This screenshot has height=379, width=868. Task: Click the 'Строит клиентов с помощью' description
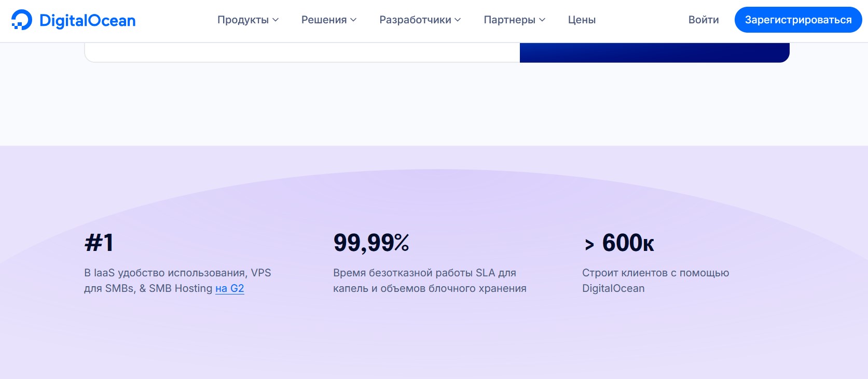[x=656, y=280]
